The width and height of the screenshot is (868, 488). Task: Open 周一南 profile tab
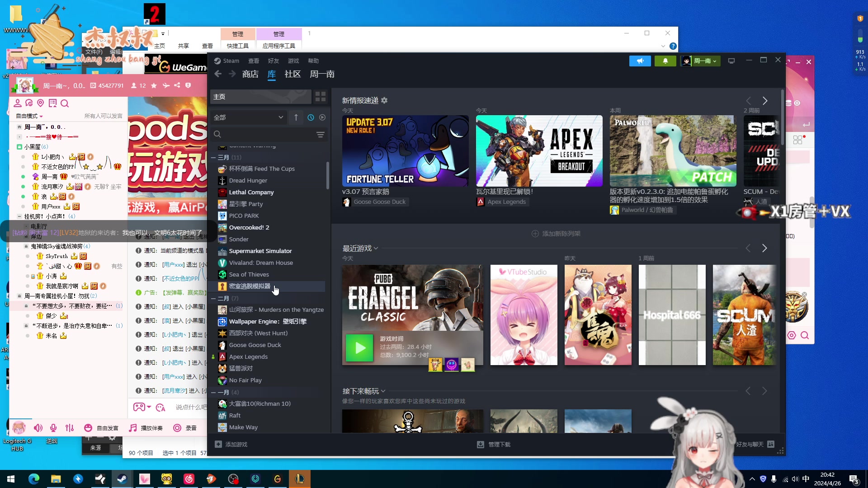pos(322,74)
